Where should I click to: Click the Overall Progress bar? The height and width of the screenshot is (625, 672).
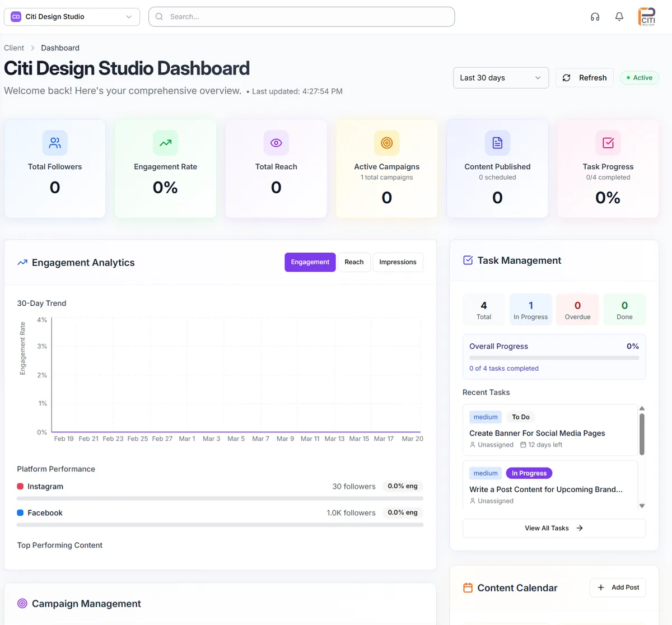tap(554, 357)
